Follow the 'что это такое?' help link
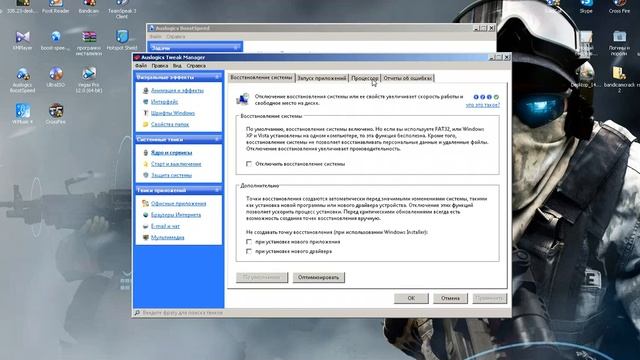The width and height of the screenshot is (640, 360). point(482,105)
